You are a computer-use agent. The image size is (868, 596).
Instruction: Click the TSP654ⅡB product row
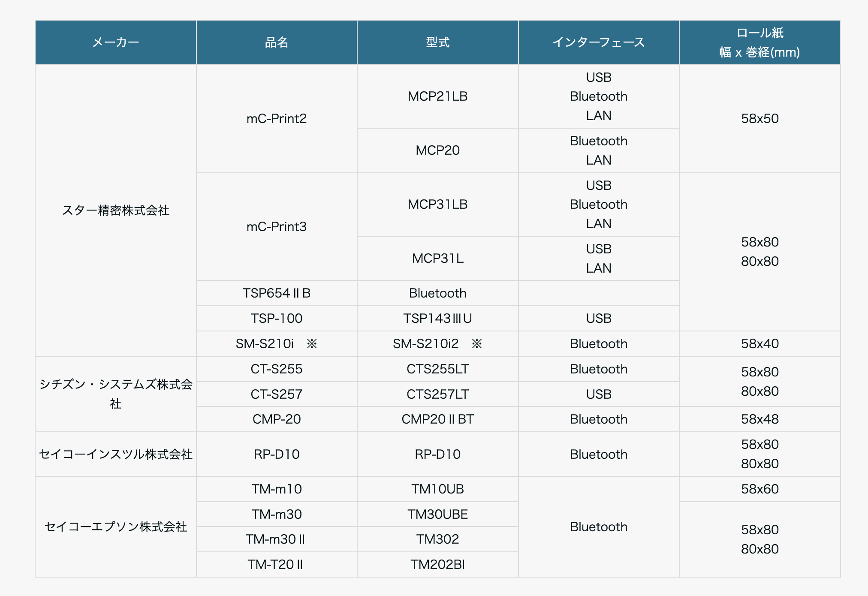[x=276, y=293]
